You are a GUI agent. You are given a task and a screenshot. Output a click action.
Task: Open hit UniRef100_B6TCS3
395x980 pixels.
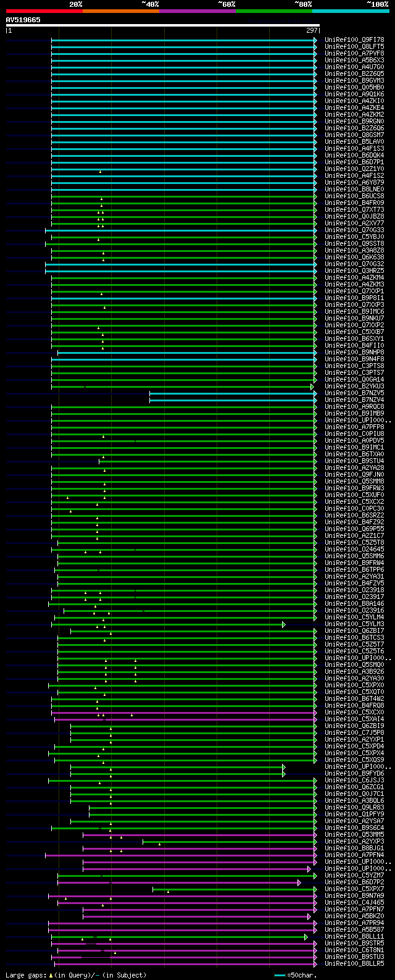[354, 637]
